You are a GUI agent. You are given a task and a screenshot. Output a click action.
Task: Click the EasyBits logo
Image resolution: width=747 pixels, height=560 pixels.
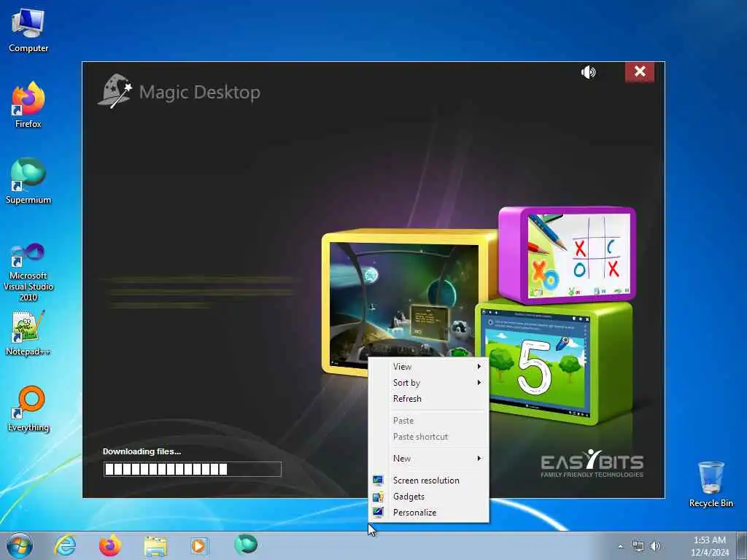[x=592, y=463]
